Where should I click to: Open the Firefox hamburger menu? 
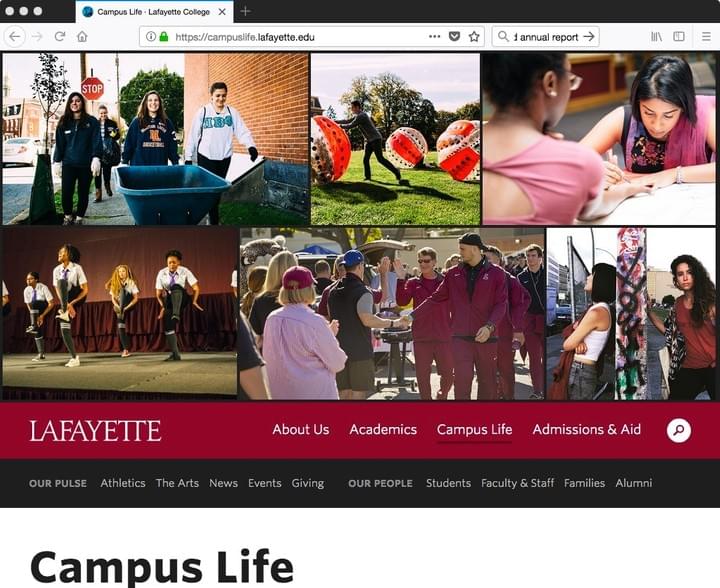(706, 37)
